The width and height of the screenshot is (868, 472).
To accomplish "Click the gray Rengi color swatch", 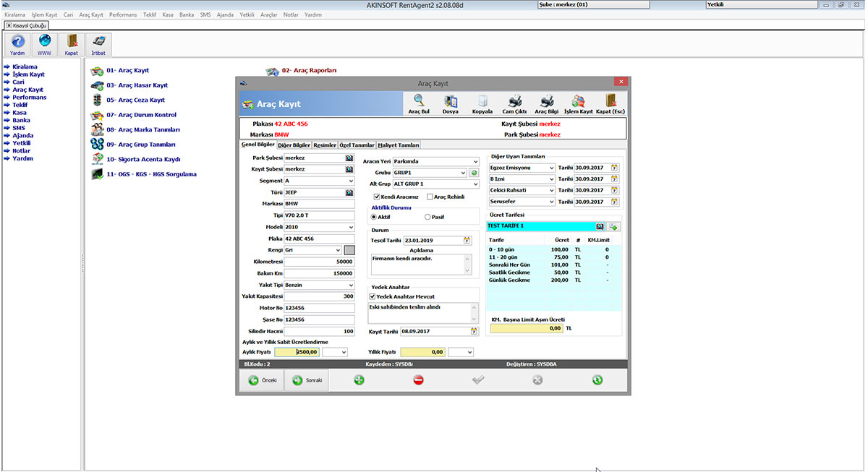I will pyautogui.click(x=349, y=250).
